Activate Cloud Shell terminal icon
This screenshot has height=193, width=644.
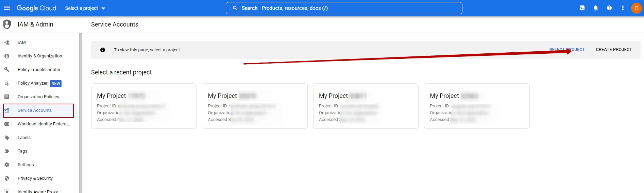coord(582,8)
